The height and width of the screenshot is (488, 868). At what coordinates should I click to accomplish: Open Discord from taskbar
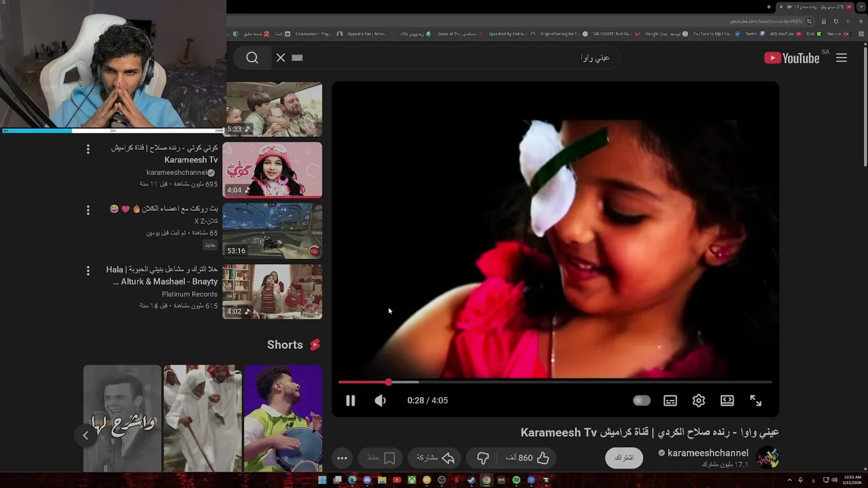tap(367, 480)
